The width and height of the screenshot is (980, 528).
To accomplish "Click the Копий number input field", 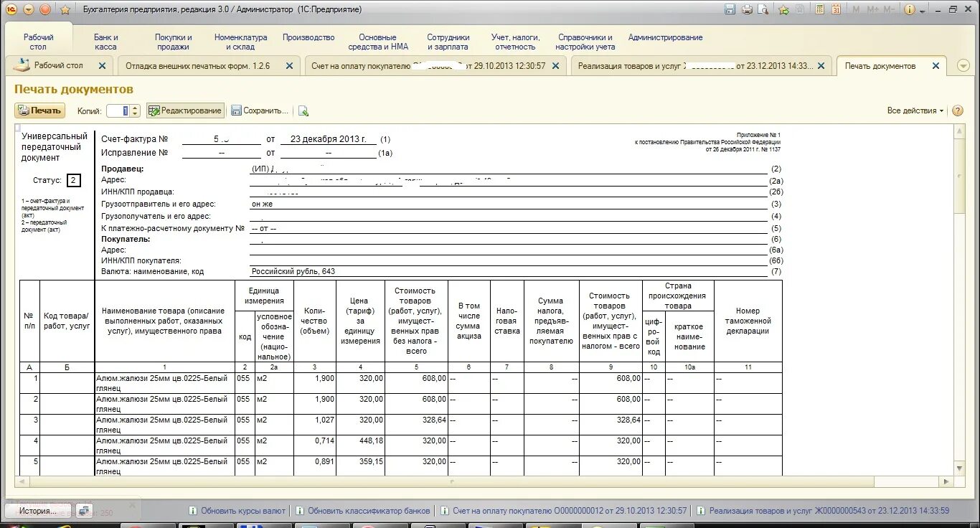I will (x=118, y=110).
